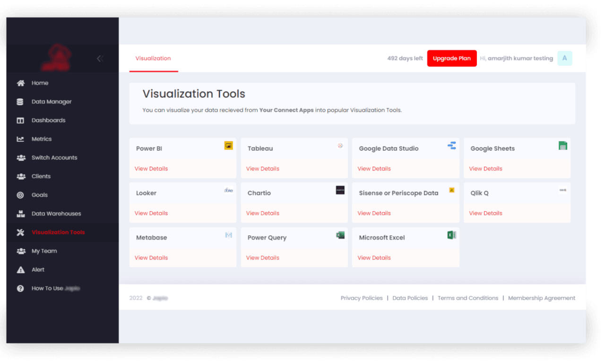
Task: Open the Data Policies footer link
Action: tap(410, 298)
